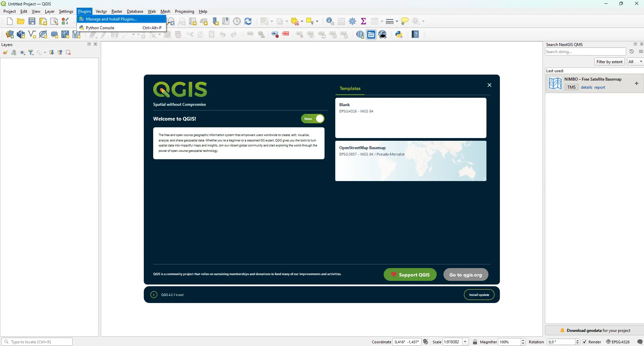Click the Filter by extent button

pos(609,61)
